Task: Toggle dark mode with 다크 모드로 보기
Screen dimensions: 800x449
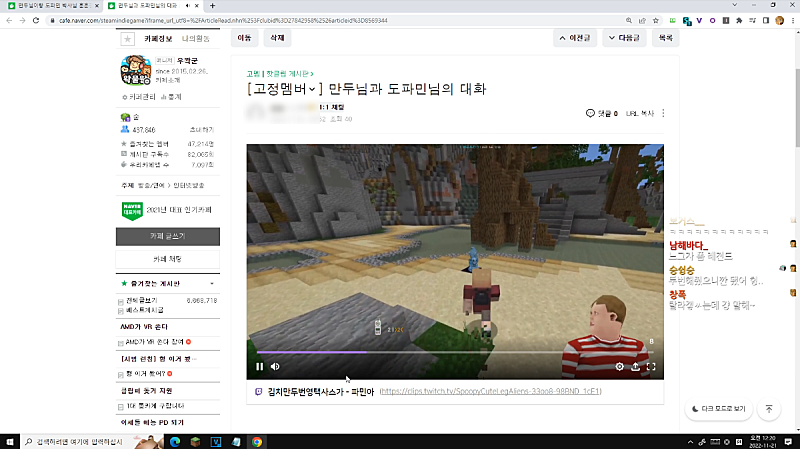Action: coord(717,409)
